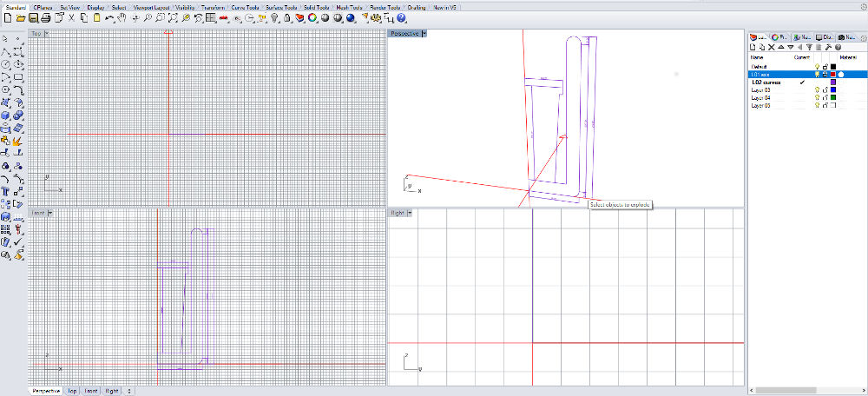Click the Cut (X) icon in main toolbar
The width and height of the screenshot is (868, 396).
click(71, 18)
